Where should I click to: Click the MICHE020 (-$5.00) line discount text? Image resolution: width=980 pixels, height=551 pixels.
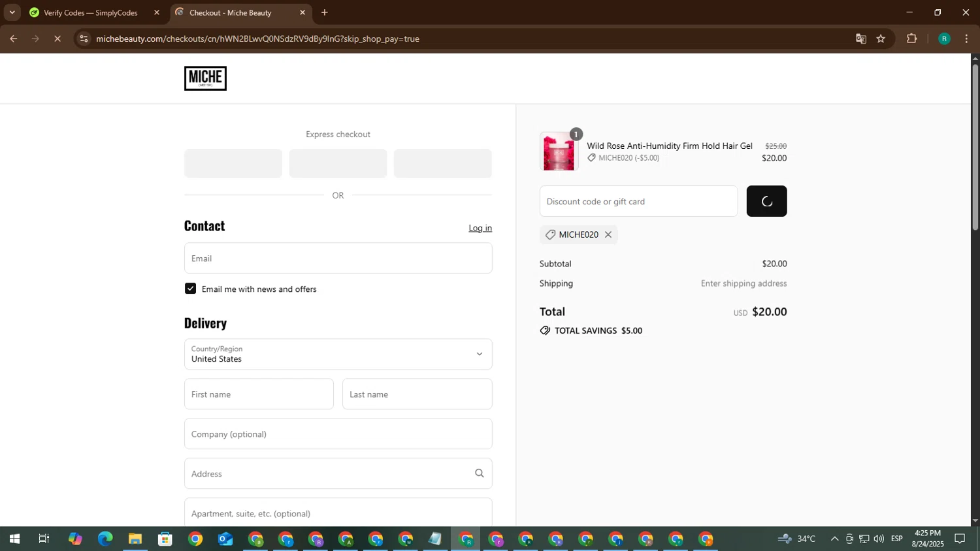pyautogui.click(x=629, y=158)
